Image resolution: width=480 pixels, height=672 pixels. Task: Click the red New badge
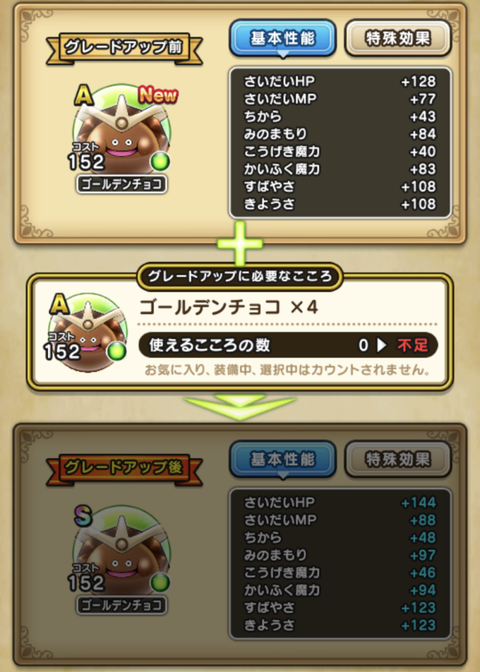[158, 95]
